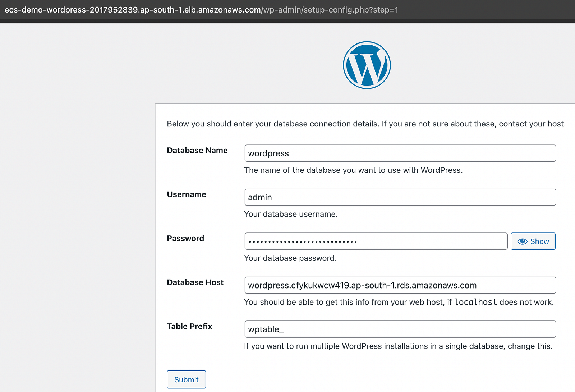Image resolution: width=575 pixels, height=392 pixels.
Task: Select the Username field containing admin
Action: point(400,197)
